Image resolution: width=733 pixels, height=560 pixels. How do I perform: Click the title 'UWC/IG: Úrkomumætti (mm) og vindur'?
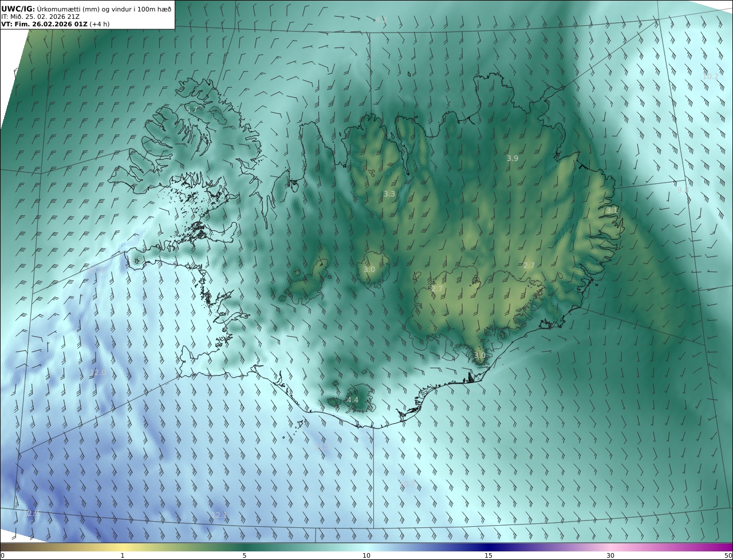click(86, 9)
